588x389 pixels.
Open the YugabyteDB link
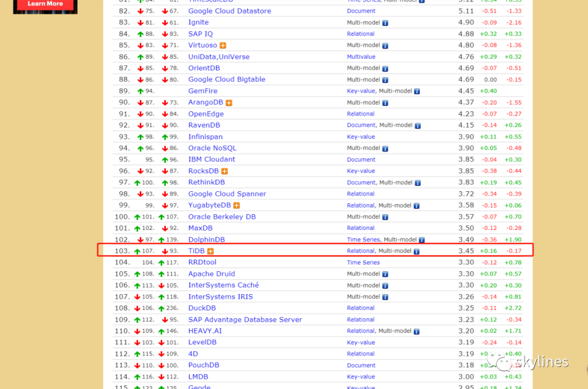209,205
